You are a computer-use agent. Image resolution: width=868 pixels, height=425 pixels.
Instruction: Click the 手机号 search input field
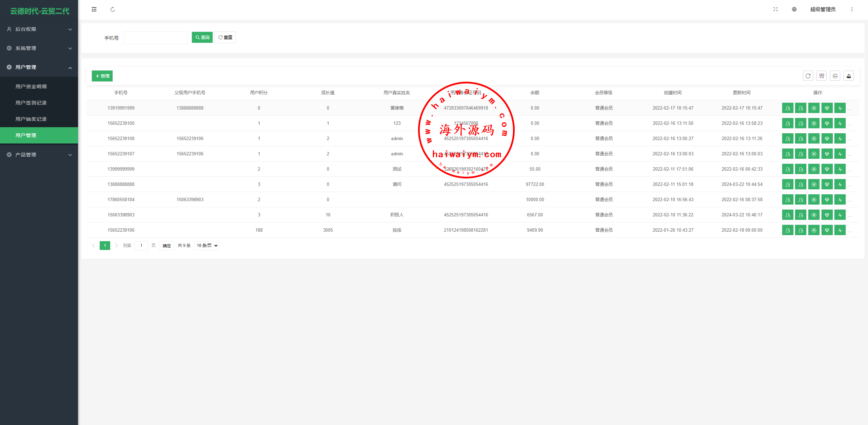coord(156,38)
